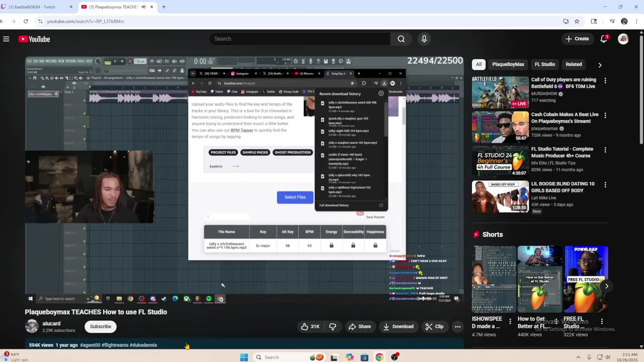Open the FREE FL Studio short thumbnail
This screenshot has width=644, height=362.
(x=586, y=279)
